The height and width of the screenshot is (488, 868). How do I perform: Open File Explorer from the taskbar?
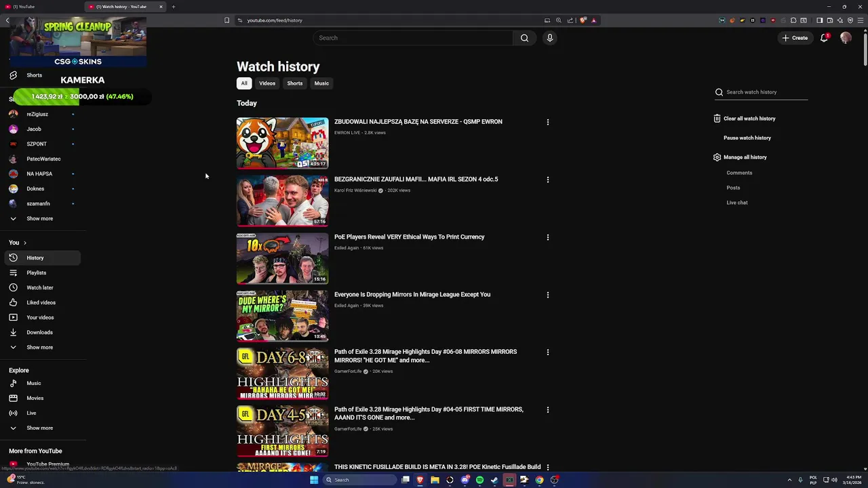coord(435,480)
